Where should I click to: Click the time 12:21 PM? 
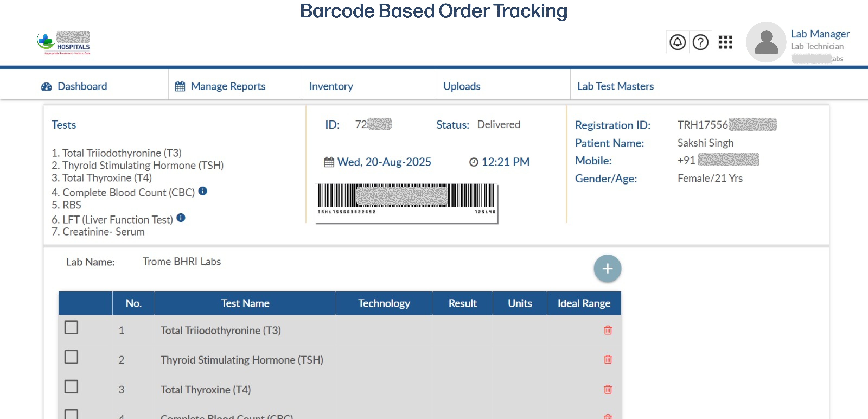pyautogui.click(x=505, y=162)
